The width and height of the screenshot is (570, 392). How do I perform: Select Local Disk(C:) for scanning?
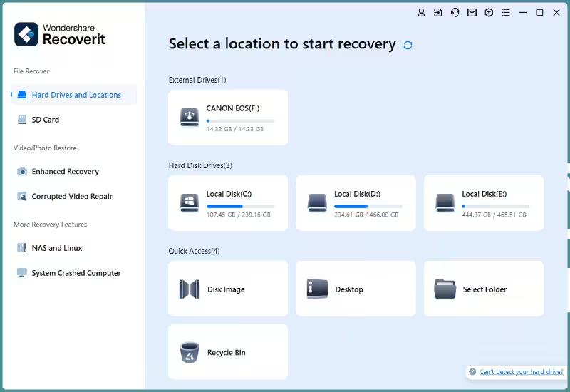tap(228, 203)
